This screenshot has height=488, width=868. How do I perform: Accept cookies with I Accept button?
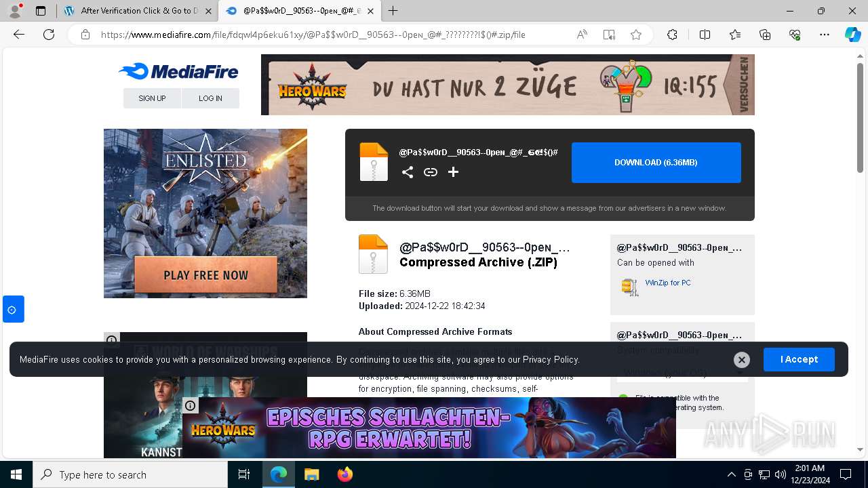point(799,360)
